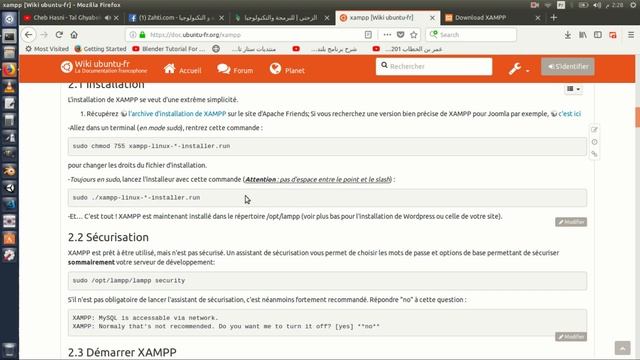Mute the Cheb Hasni tab audio
This screenshot has height=360, width=640.
pos(108,18)
